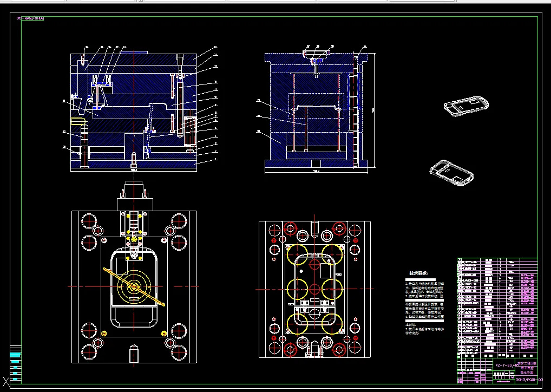Screen dimensions: 551x392
Task: Select the upper isometric part view
Action: coord(467,106)
